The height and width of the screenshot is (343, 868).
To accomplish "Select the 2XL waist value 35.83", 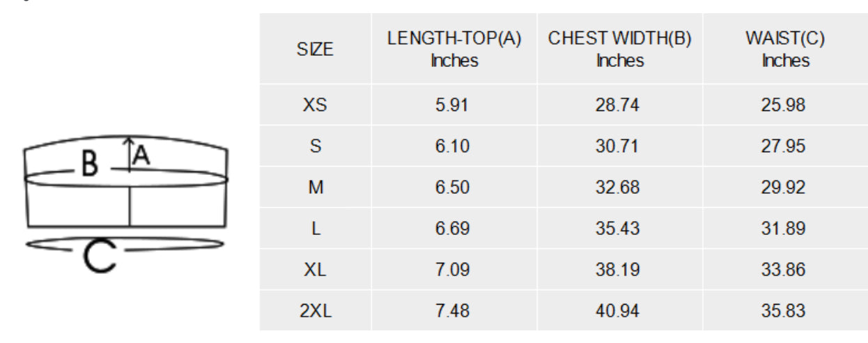I will 784,311.
